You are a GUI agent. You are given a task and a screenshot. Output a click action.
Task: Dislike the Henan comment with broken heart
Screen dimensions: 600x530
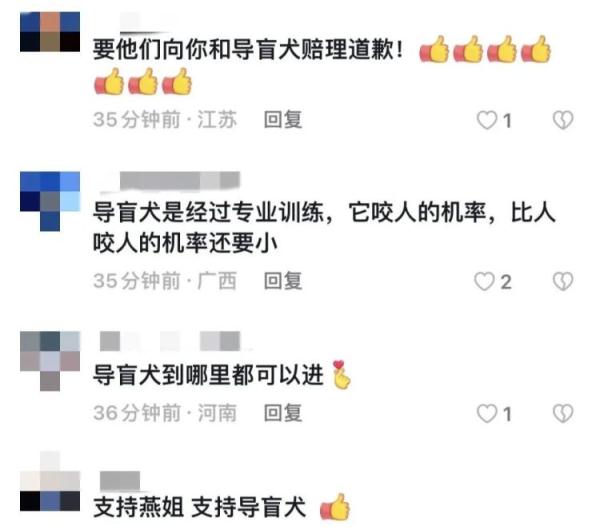click(x=563, y=414)
